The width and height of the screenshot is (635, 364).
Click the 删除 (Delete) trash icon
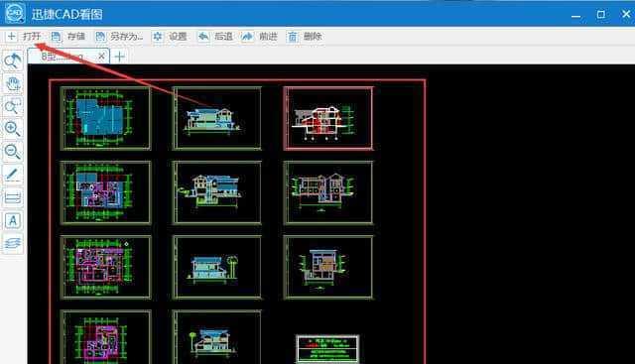(x=293, y=37)
